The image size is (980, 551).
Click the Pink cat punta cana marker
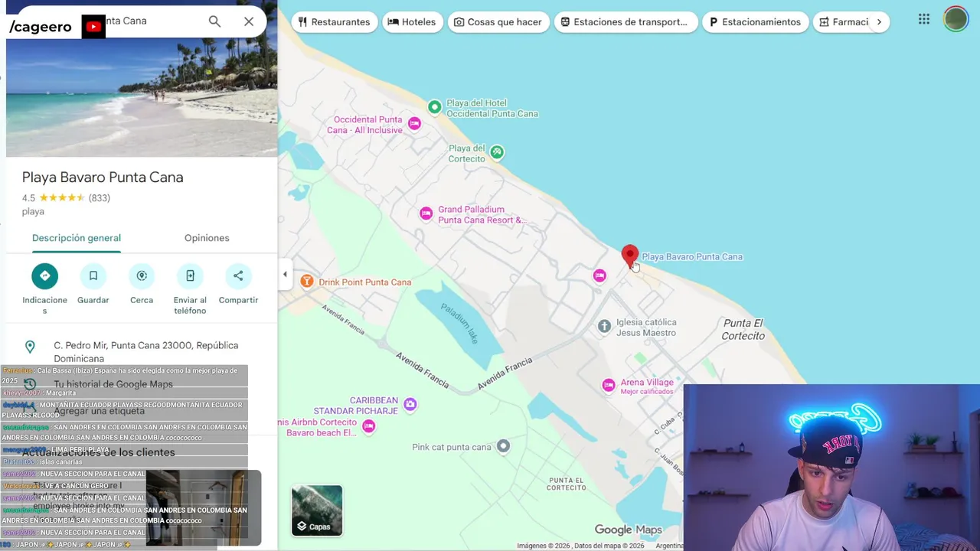503,446
